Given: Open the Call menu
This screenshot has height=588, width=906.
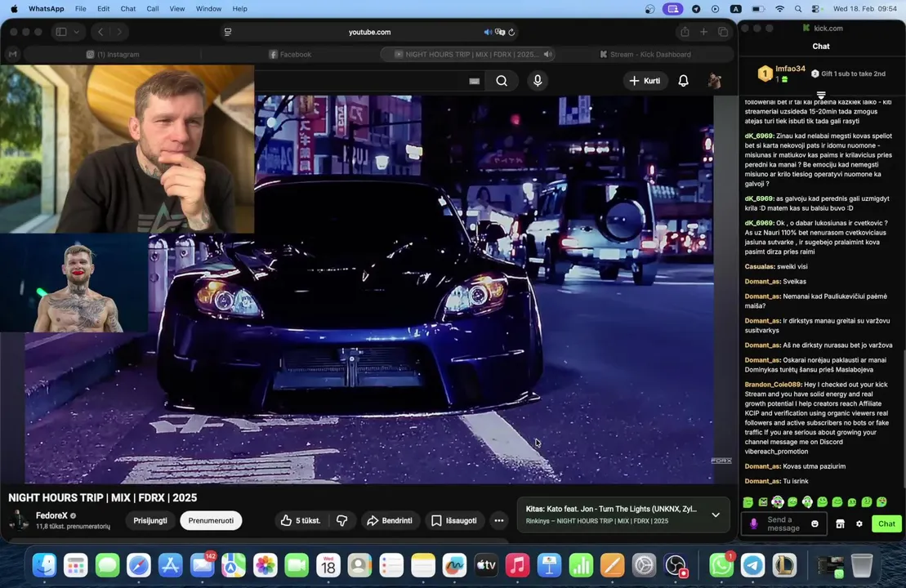Looking at the screenshot, I should (x=153, y=9).
